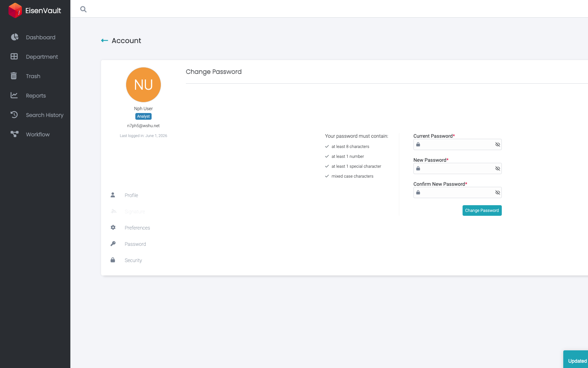Viewport: 588px width, 368px height.
Task: Click 'at least 1 special character' rule
Action: coord(356,166)
